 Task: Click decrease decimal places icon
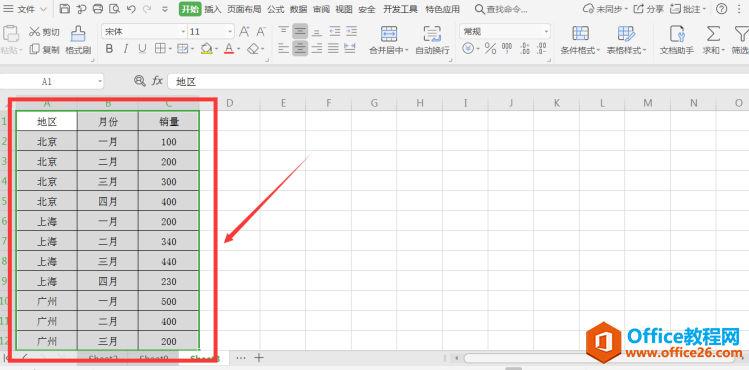click(541, 48)
